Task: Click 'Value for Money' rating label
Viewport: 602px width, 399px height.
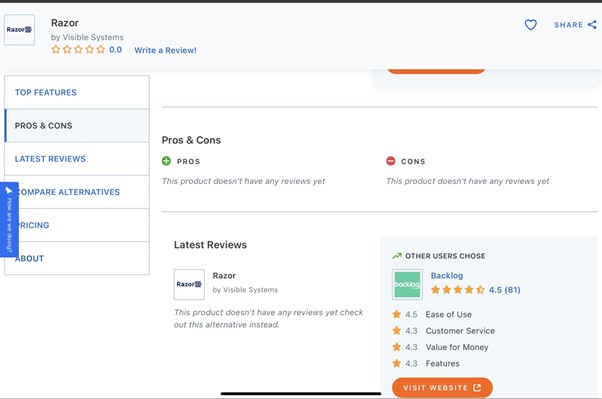Action: coord(457,347)
